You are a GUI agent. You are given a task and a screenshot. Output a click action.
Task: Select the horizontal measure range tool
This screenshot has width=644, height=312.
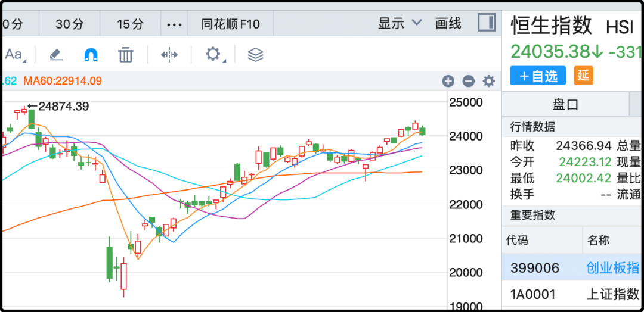click(x=169, y=55)
